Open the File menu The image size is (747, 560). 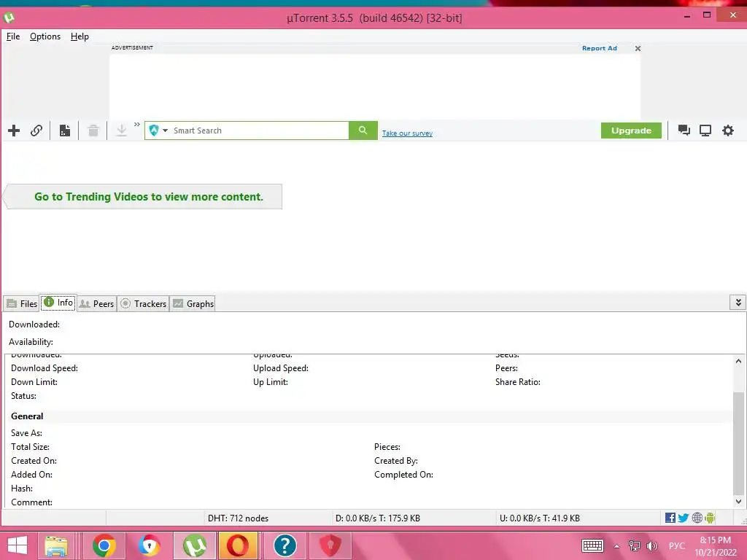click(x=13, y=36)
